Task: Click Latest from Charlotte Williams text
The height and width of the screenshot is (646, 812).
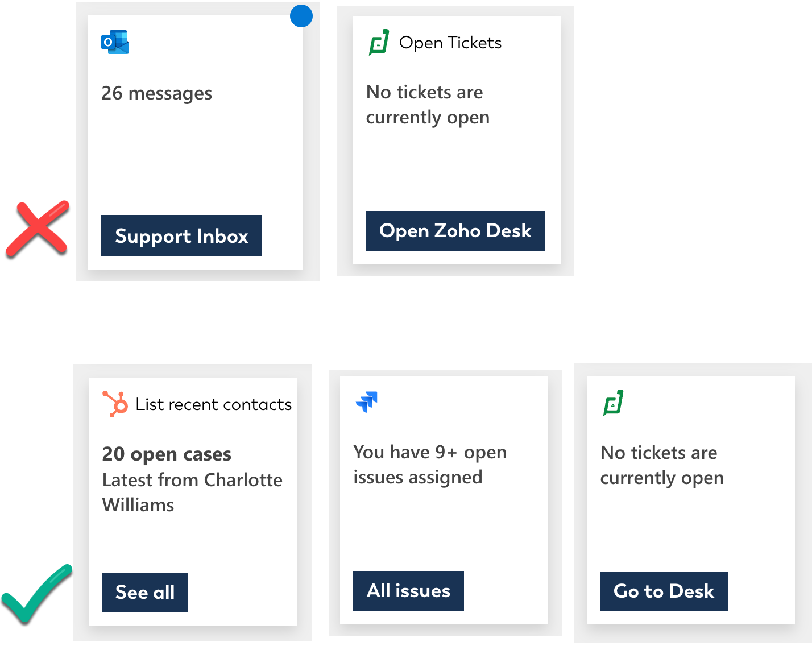Action: point(192,492)
